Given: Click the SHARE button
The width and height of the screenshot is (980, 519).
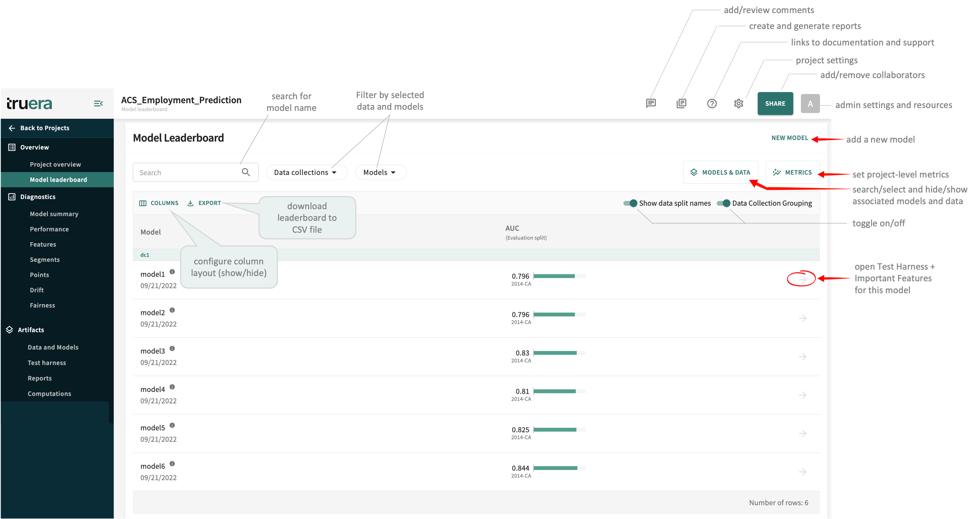Looking at the screenshot, I should pyautogui.click(x=775, y=104).
